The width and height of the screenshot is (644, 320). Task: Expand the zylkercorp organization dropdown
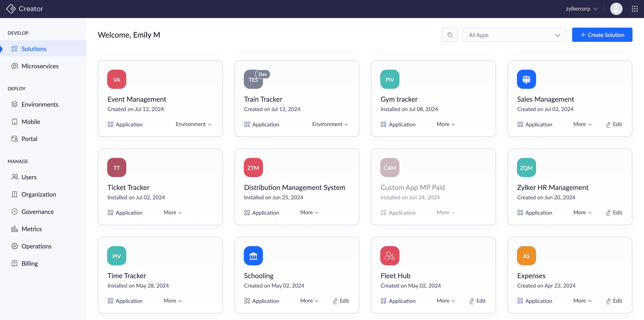(x=582, y=9)
